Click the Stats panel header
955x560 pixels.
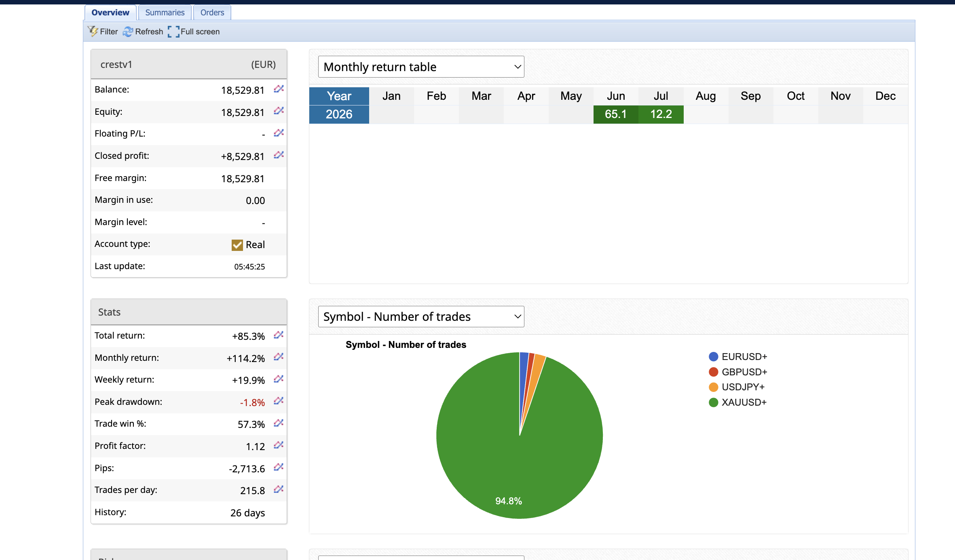tap(189, 312)
